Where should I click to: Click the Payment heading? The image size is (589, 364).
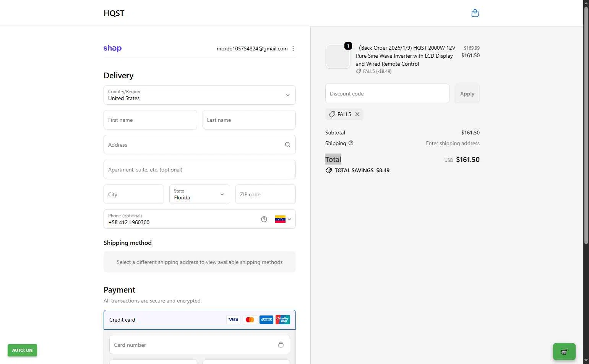(119, 290)
